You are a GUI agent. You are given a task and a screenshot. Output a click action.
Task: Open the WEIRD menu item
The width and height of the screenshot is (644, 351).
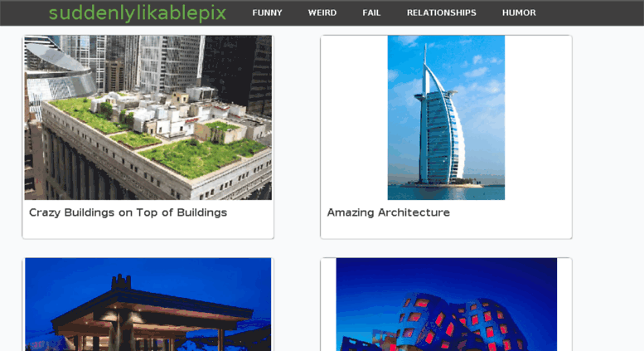click(x=322, y=12)
